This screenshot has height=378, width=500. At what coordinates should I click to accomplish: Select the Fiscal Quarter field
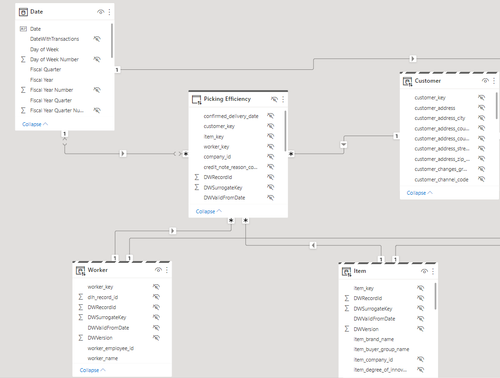coord(45,70)
